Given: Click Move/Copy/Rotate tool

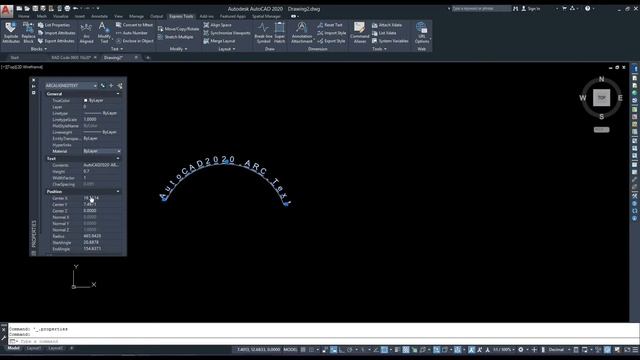Looking at the screenshot, I should click(178, 29).
